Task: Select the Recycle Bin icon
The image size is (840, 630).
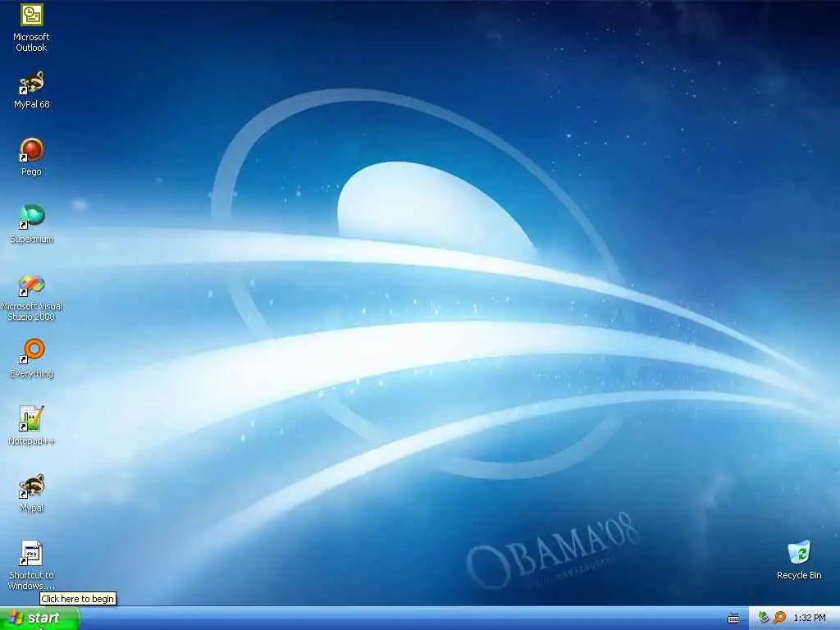Action: pyautogui.click(x=799, y=554)
